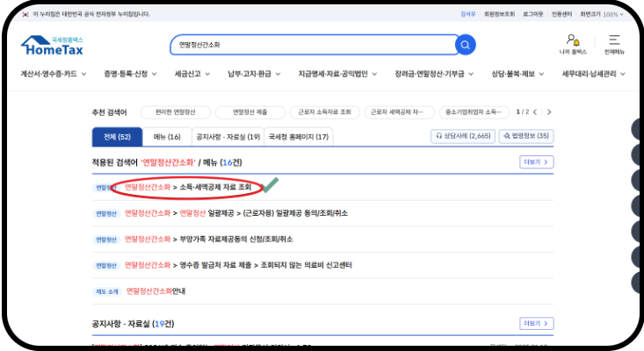Select the 메뉴 (16) tab
This screenshot has height=351, width=644.
[167, 137]
